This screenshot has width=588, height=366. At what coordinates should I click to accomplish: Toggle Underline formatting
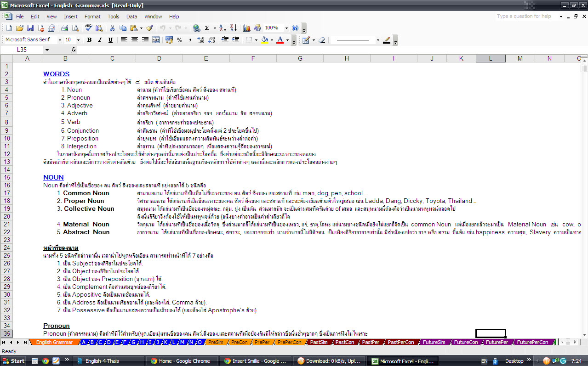tap(110, 40)
